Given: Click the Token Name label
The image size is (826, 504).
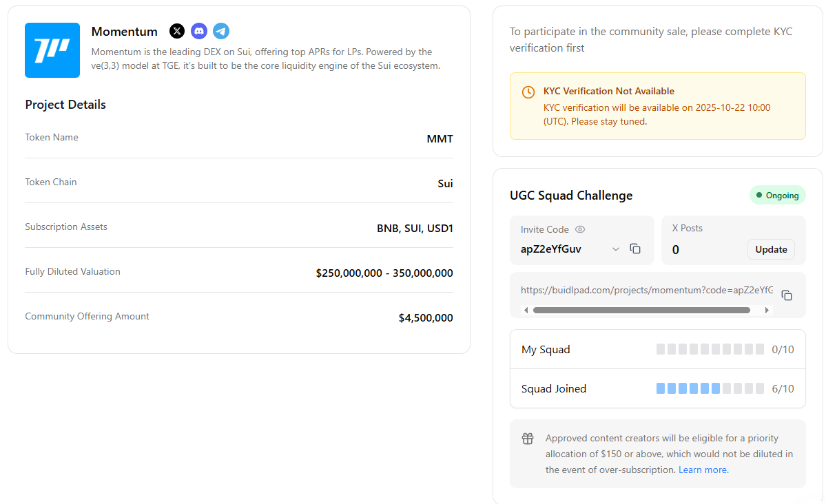Looking at the screenshot, I should tap(52, 138).
